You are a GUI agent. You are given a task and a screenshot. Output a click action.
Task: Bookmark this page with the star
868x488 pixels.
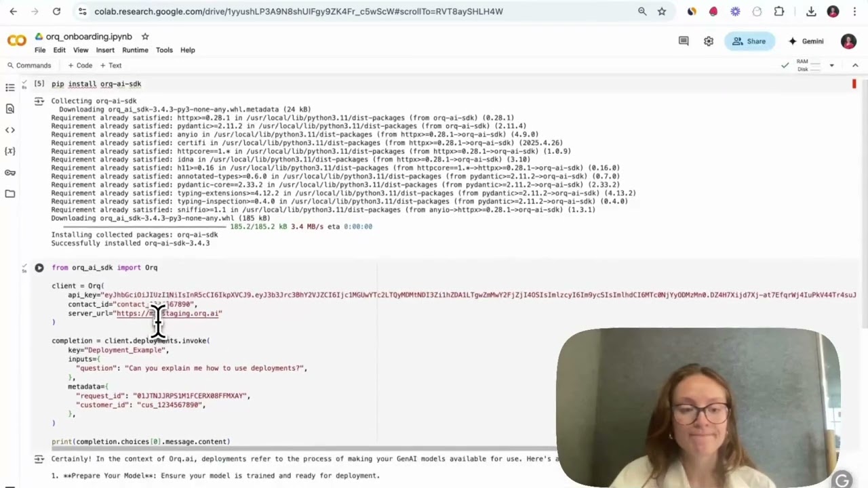point(662,12)
